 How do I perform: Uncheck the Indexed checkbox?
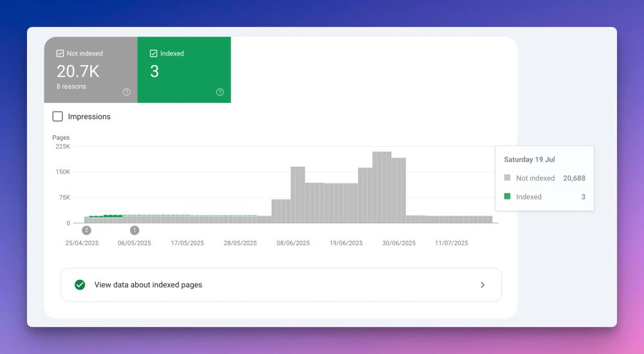154,53
